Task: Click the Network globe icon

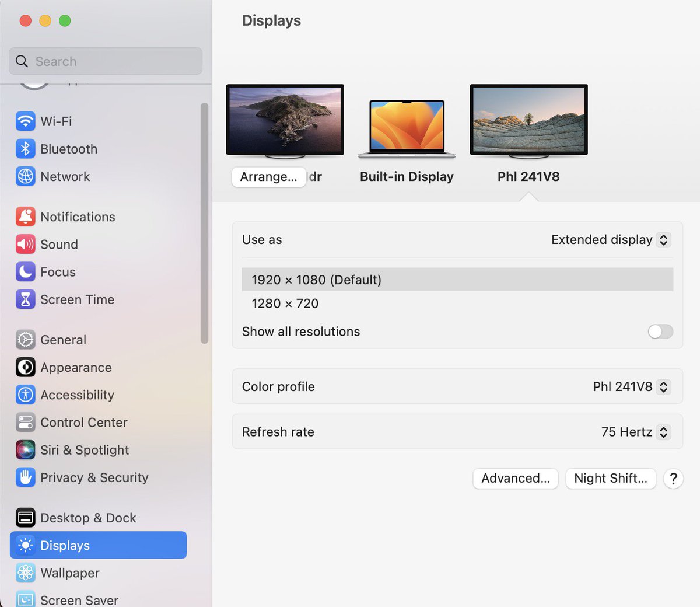Action: pyautogui.click(x=25, y=176)
